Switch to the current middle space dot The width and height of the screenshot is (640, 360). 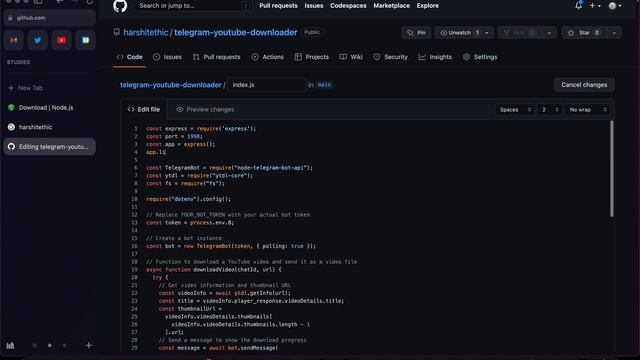pyautogui.click(x=49, y=345)
